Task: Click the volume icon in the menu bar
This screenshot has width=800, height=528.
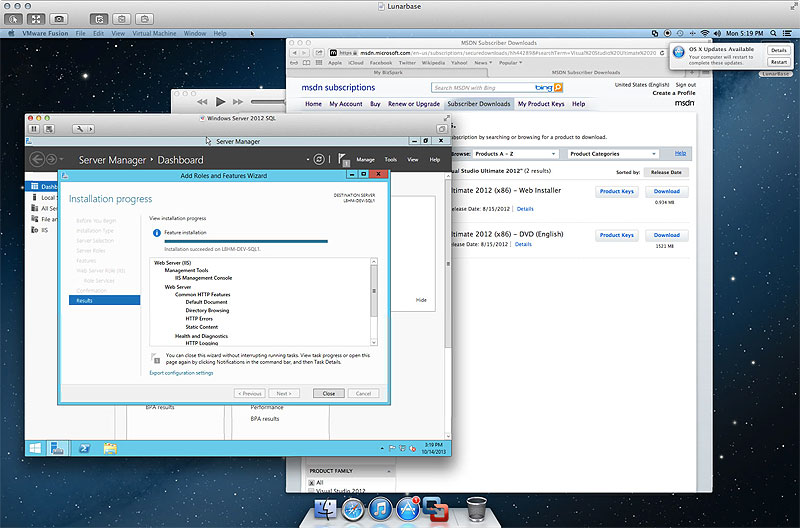Action: pyautogui.click(x=717, y=33)
